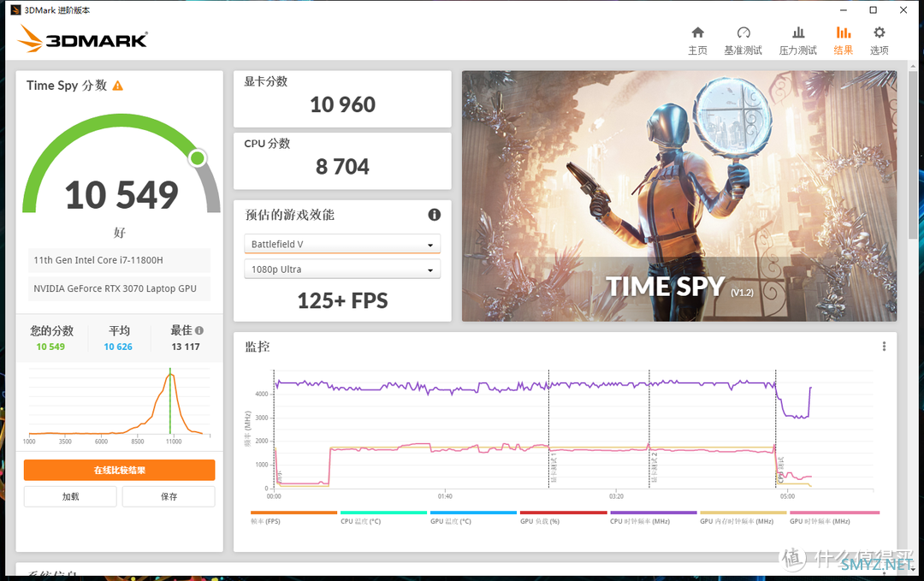Open the 压力测试 stress test icon
The image size is (924, 581).
pos(798,33)
